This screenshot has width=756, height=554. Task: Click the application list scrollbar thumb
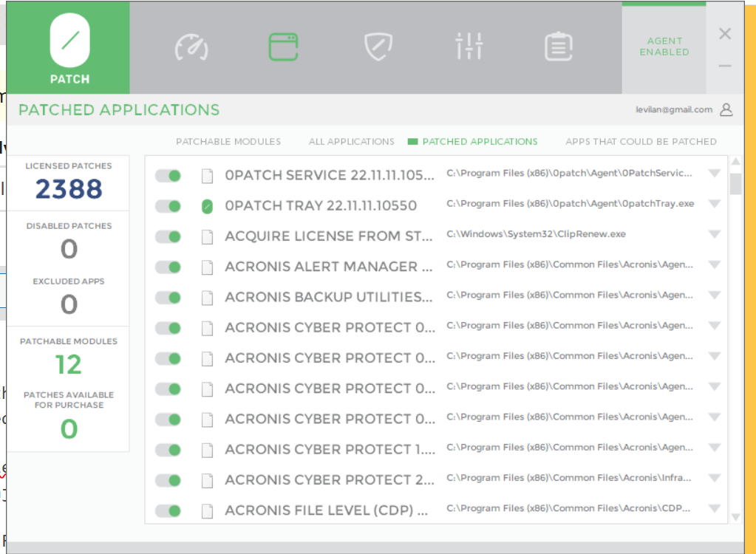tap(736, 183)
